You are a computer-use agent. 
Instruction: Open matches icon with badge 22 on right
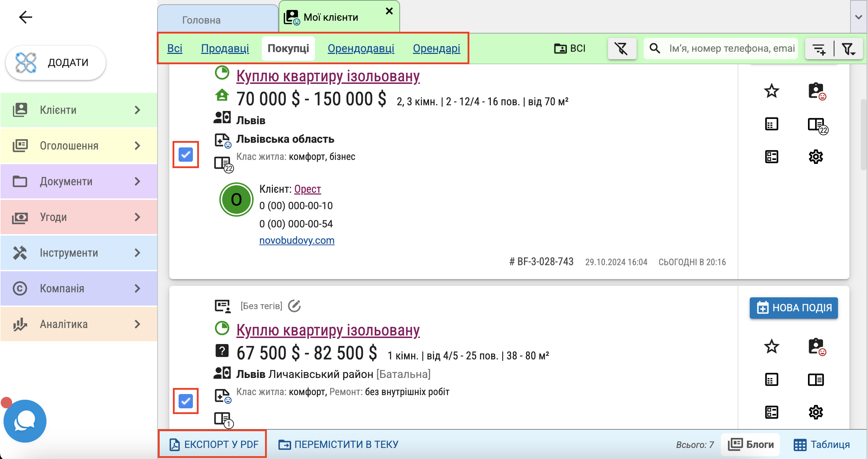tap(817, 125)
